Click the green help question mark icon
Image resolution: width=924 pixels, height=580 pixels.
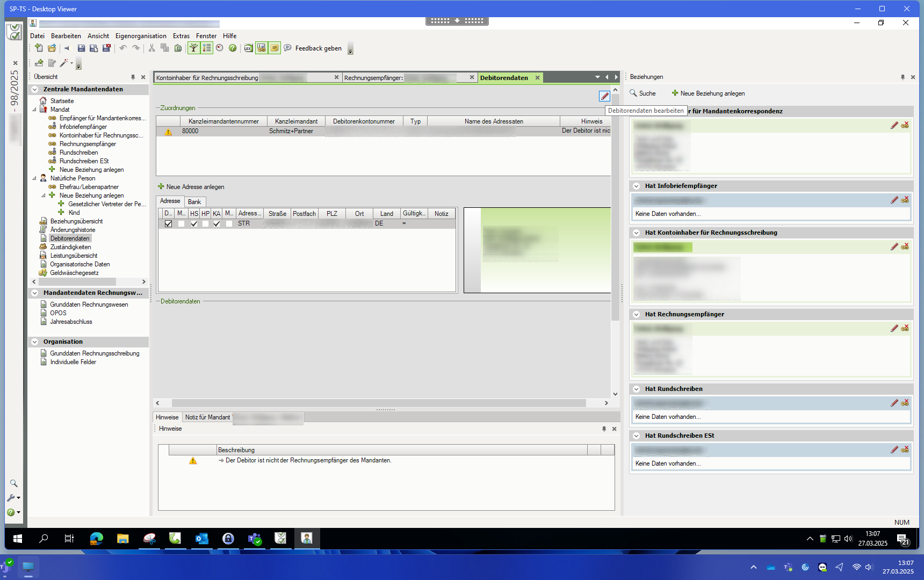233,48
